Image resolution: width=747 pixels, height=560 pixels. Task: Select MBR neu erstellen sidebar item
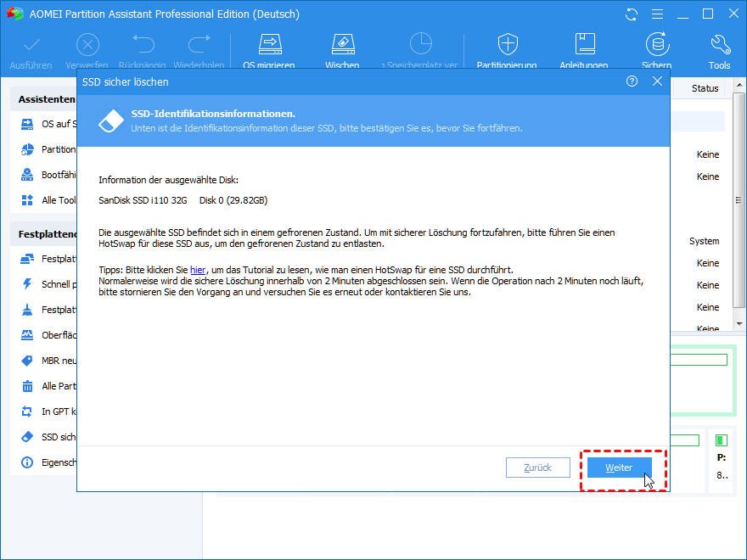coord(48,361)
